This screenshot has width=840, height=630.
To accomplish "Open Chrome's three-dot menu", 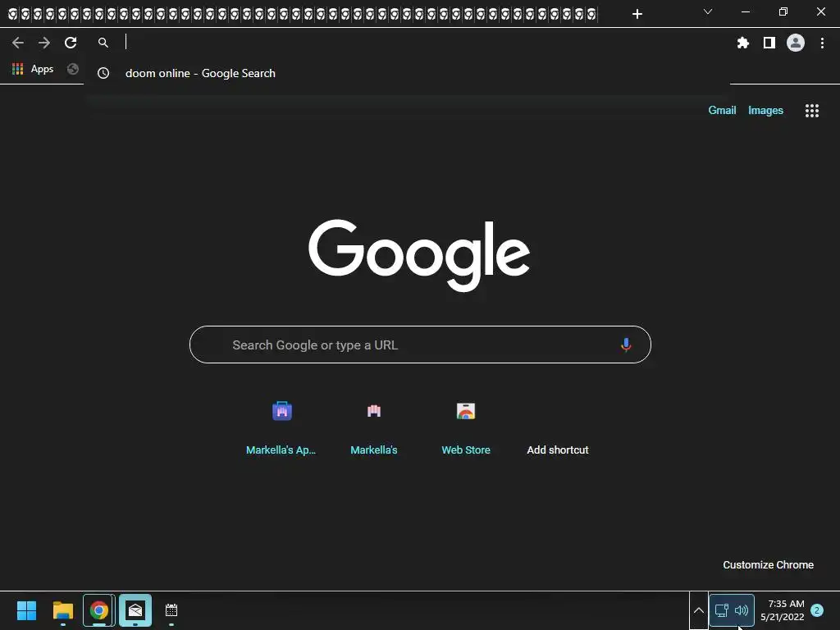I will click(x=822, y=43).
